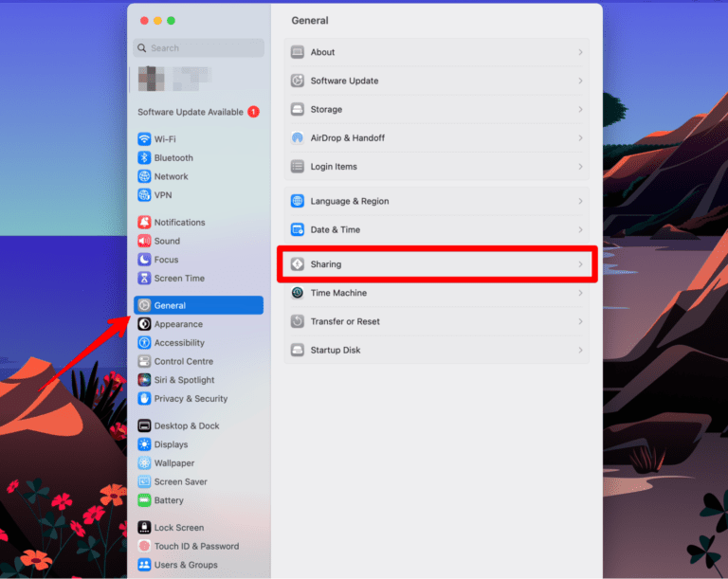This screenshot has width=728, height=579.
Task: Click the Date & Time calendar icon
Action: 297,229
